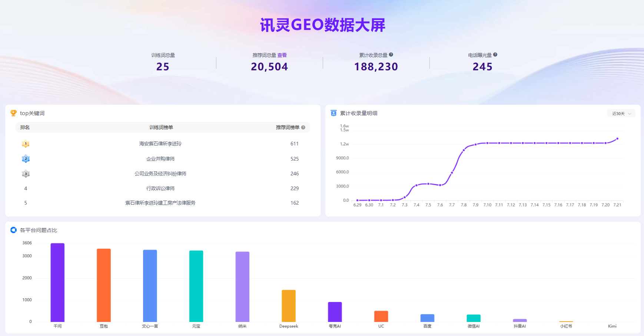Click the 3606 value on bar chart axis
Screen dimensions: 644x336
click(27, 243)
